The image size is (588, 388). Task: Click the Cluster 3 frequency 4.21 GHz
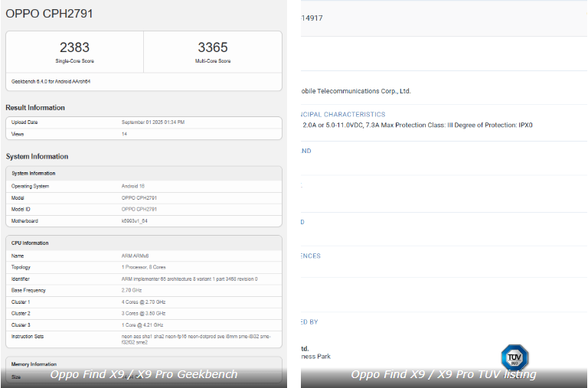143,325
